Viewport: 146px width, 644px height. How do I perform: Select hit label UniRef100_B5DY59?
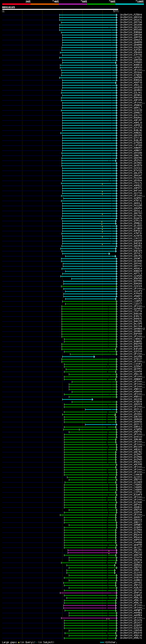pos(131,344)
